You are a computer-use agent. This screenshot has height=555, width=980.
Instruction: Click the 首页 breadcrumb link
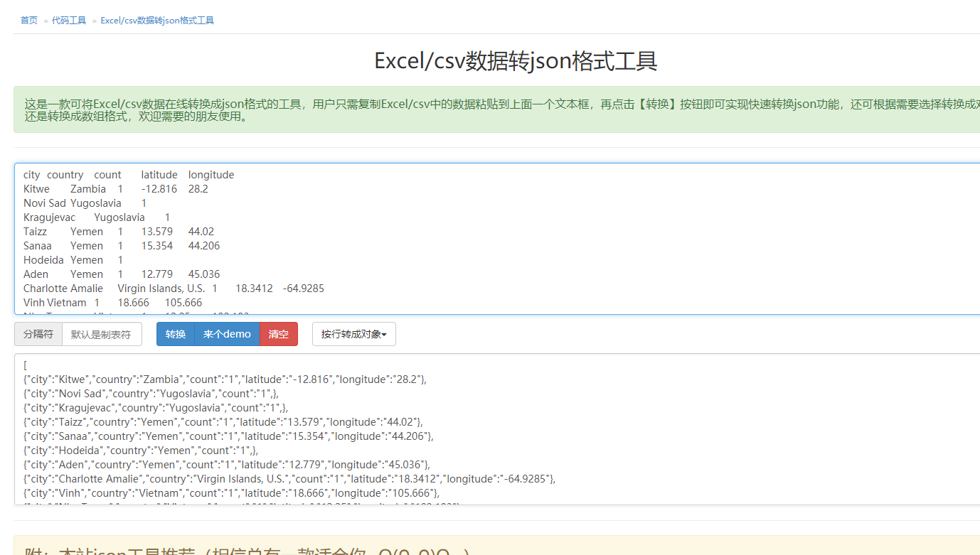(29, 21)
